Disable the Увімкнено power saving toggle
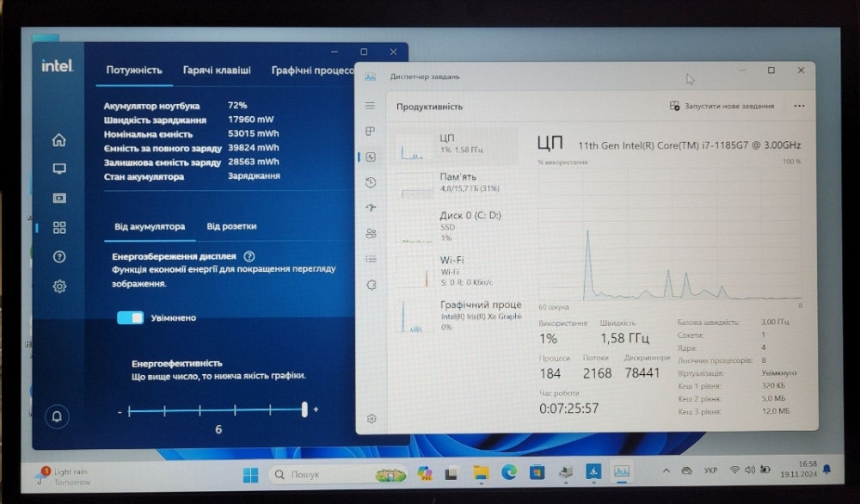The image size is (860, 504). click(x=130, y=317)
